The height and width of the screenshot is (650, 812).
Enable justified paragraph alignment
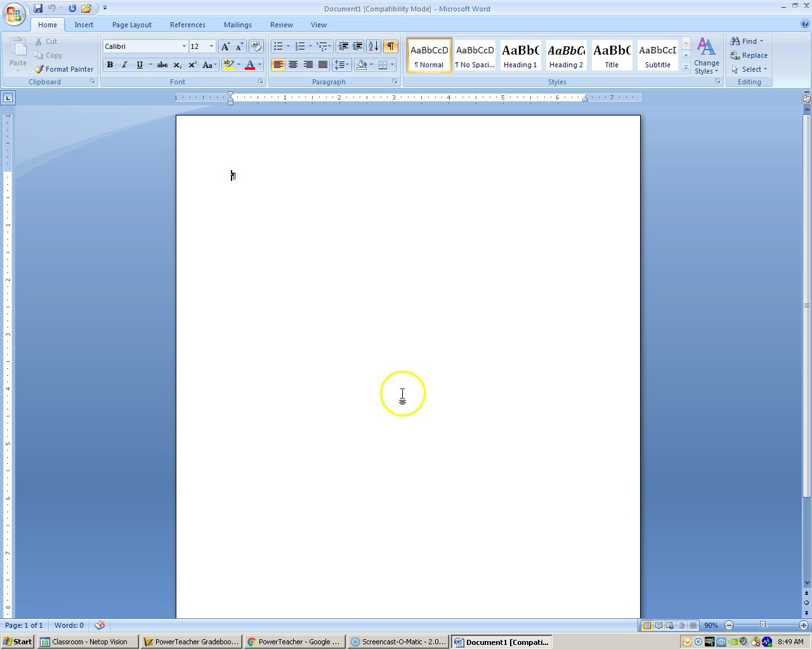coord(323,64)
